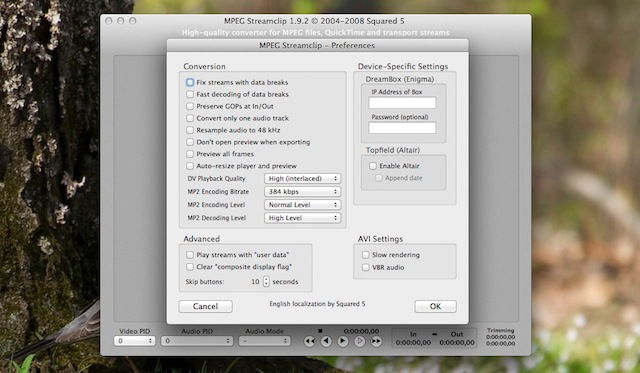The image size is (640, 373).
Task: Click the Out timecode display
Action: pos(457,343)
